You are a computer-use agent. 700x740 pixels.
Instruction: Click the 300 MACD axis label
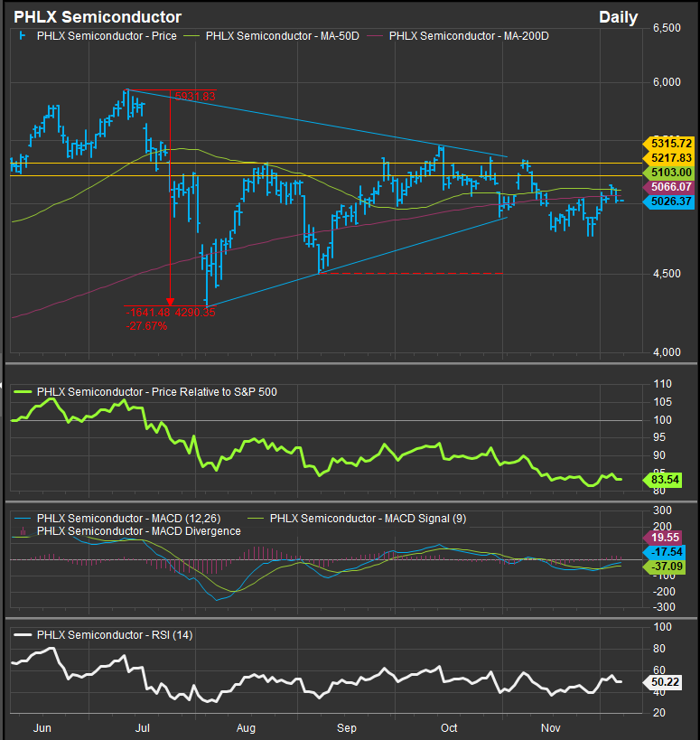[x=663, y=511]
